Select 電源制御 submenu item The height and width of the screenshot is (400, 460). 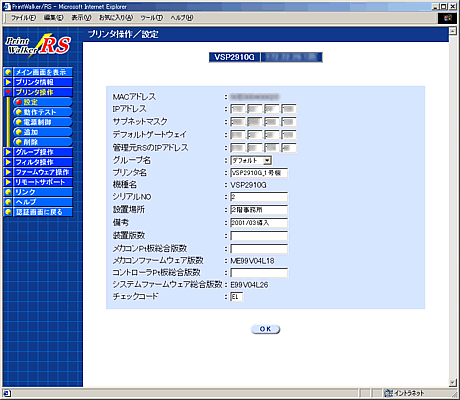[43, 122]
